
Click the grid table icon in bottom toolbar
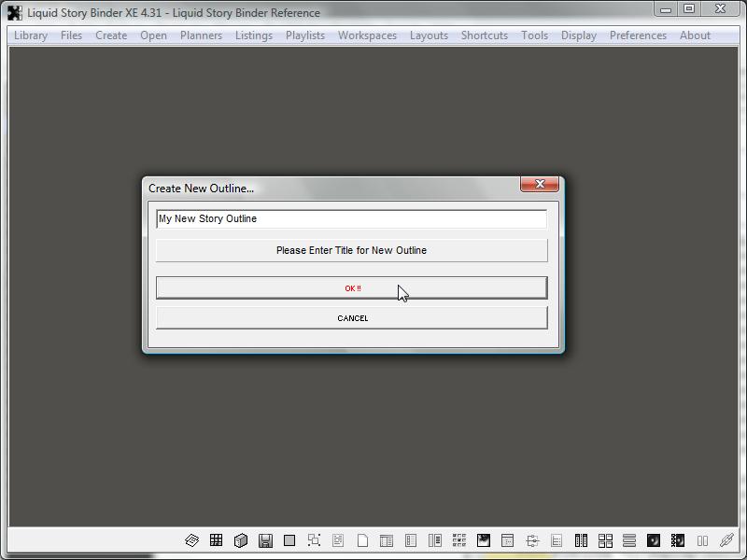point(217,540)
